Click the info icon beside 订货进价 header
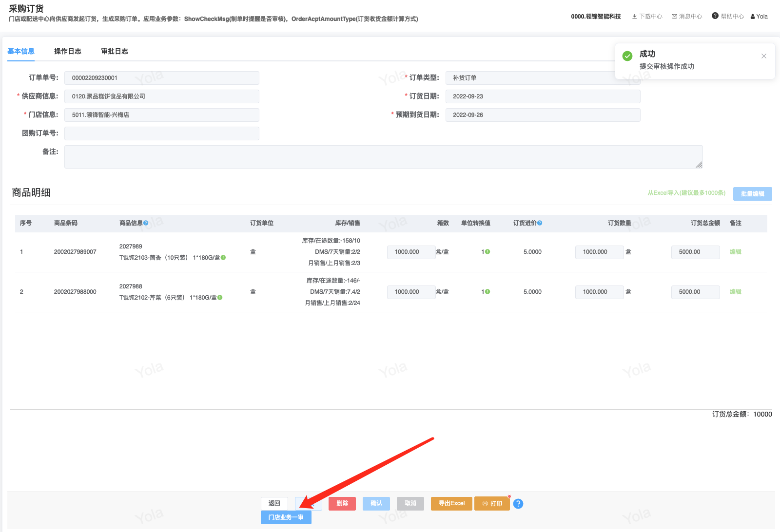780x532 pixels. coord(540,223)
